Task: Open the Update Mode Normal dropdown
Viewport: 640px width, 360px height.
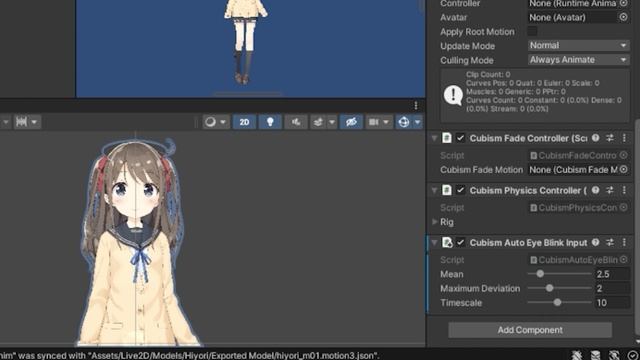Action: click(x=578, y=45)
